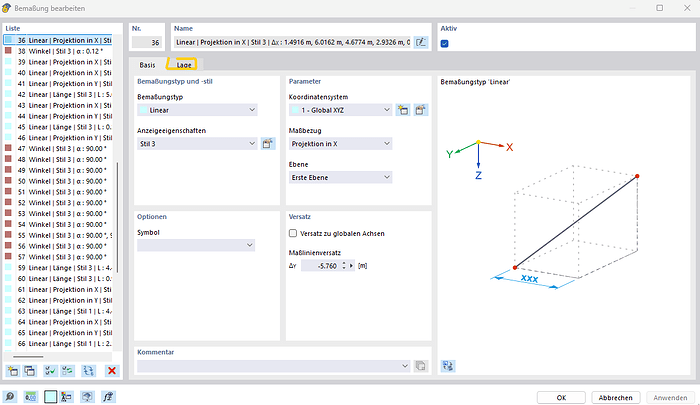Select the Lage tab
The image size is (700, 405).
(x=183, y=64)
